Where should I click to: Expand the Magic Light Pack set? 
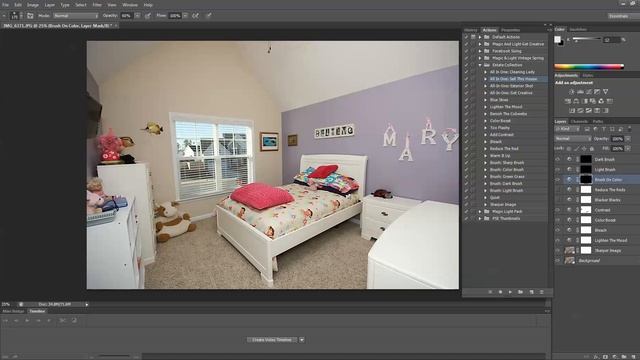pos(480,211)
